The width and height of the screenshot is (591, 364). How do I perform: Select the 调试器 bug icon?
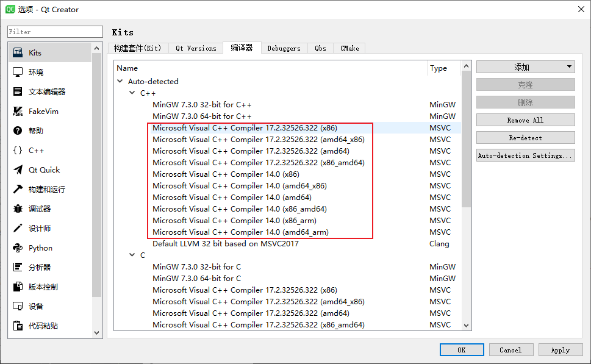coord(18,209)
